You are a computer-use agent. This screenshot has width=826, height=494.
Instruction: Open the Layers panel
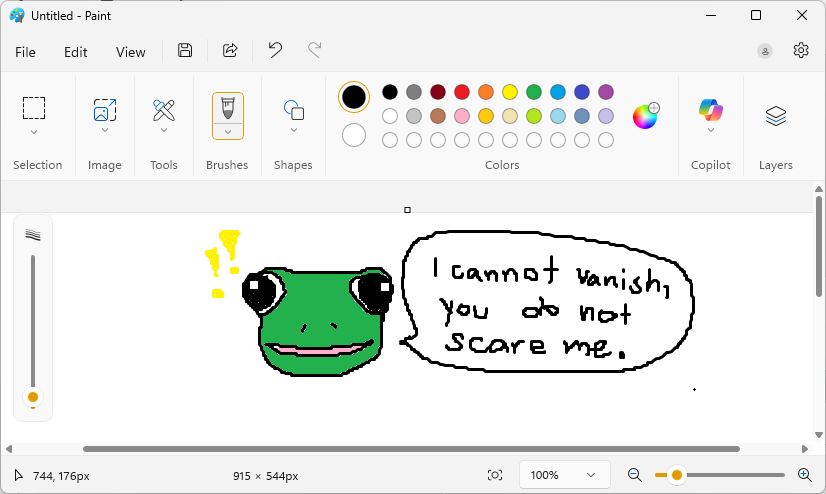[775, 116]
